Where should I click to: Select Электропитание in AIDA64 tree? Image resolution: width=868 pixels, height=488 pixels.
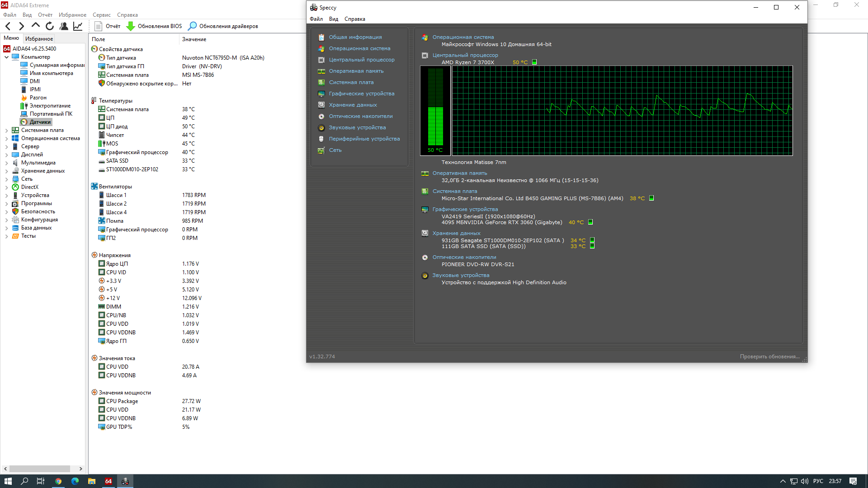46,106
